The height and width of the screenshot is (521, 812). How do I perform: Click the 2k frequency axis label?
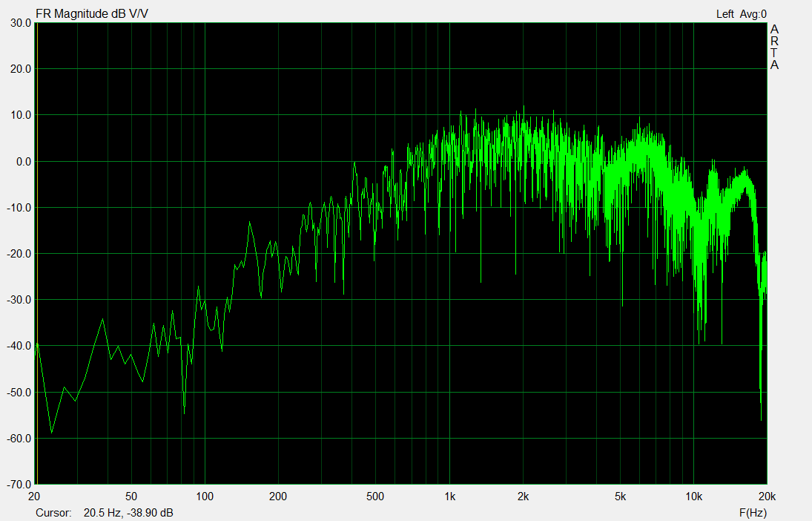[x=523, y=496]
